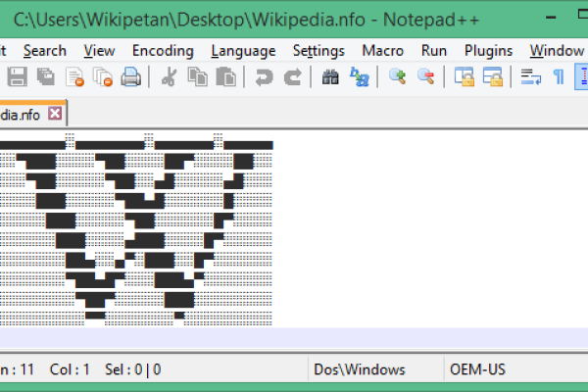Click the Undo arrow icon
Screen dimensions: 588x392
(x=264, y=77)
